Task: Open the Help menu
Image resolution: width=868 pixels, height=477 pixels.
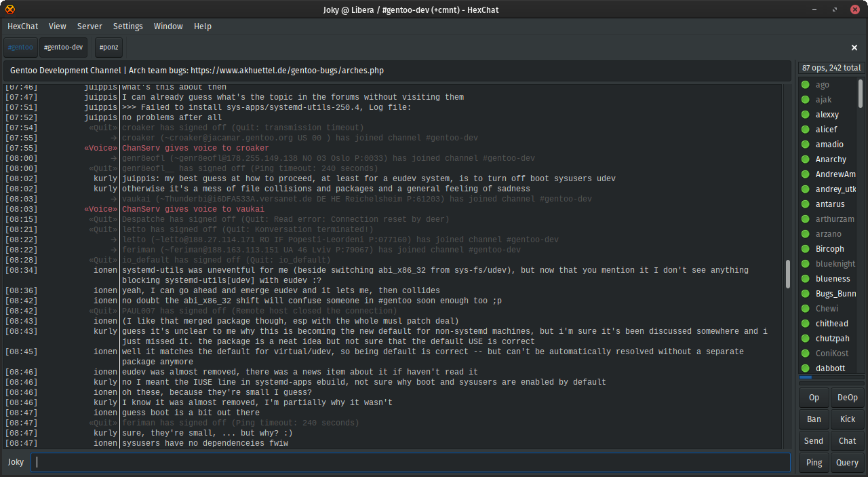Action: [203, 26]
